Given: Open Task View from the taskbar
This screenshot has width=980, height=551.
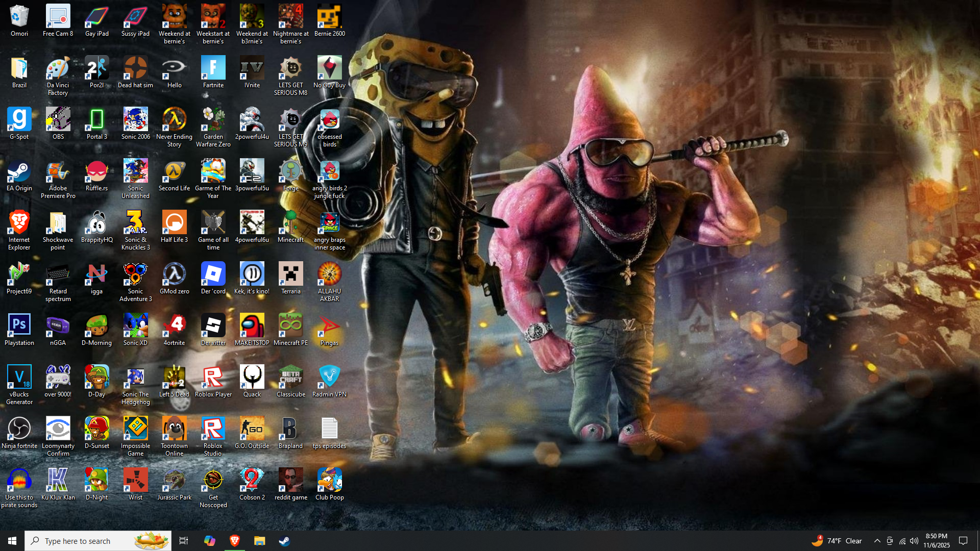Looking at the screenshot, I should tap(184, 541).
